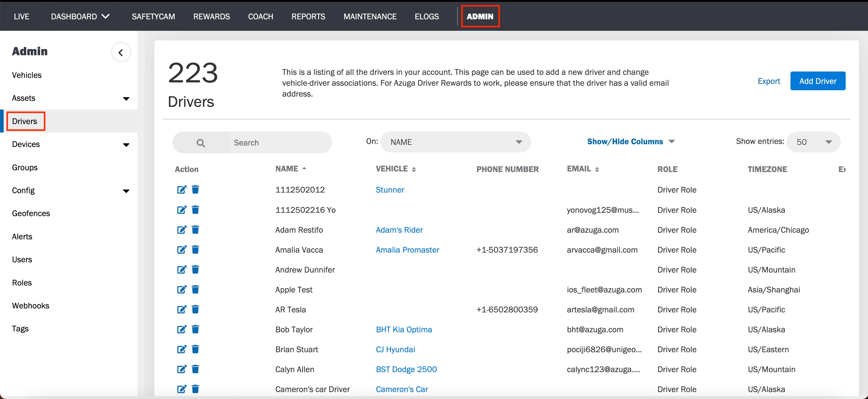
Task: Edit driver Andrew Dunnifer
Action: pos(182,270)
